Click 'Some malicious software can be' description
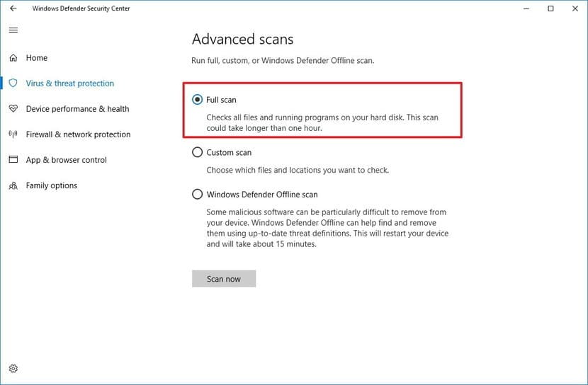 tap(327, 228)
